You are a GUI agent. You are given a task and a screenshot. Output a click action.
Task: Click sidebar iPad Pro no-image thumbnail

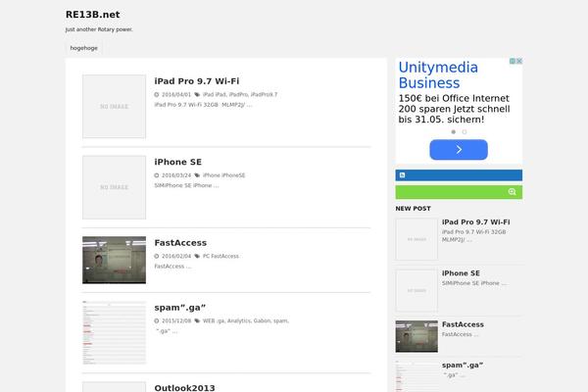pos(416,239)
